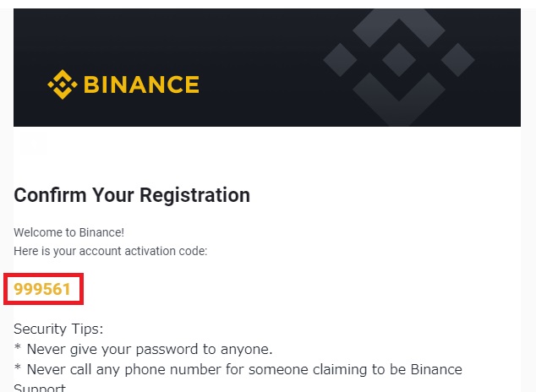Select the activation code 999561
Viewport: 536px width, 392px height.
[42, 289]
